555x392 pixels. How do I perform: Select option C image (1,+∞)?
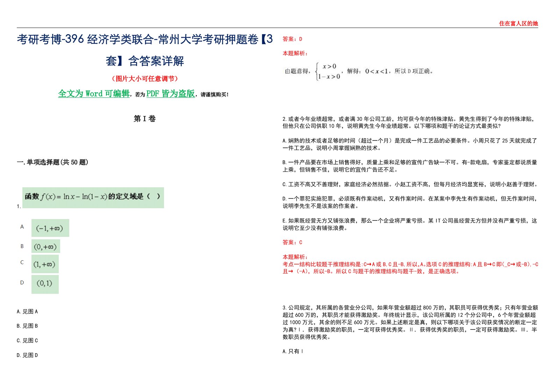45,264
